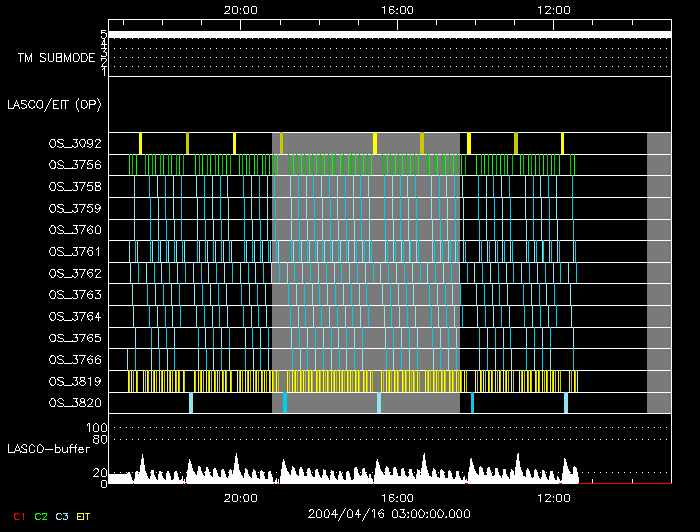Click the white bar in TM SUBMODE row
700x532 pixels.
pos(388,34)
